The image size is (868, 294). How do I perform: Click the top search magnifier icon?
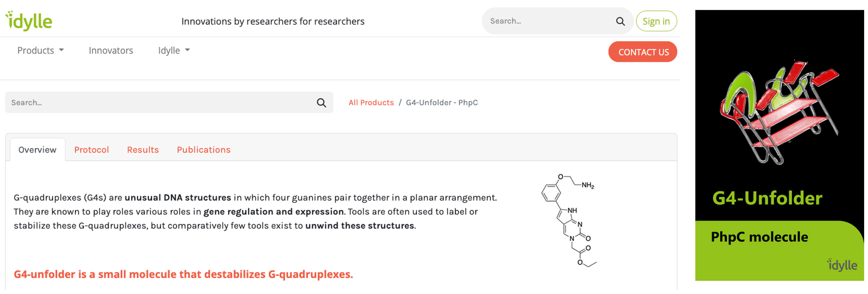(620, 21)
